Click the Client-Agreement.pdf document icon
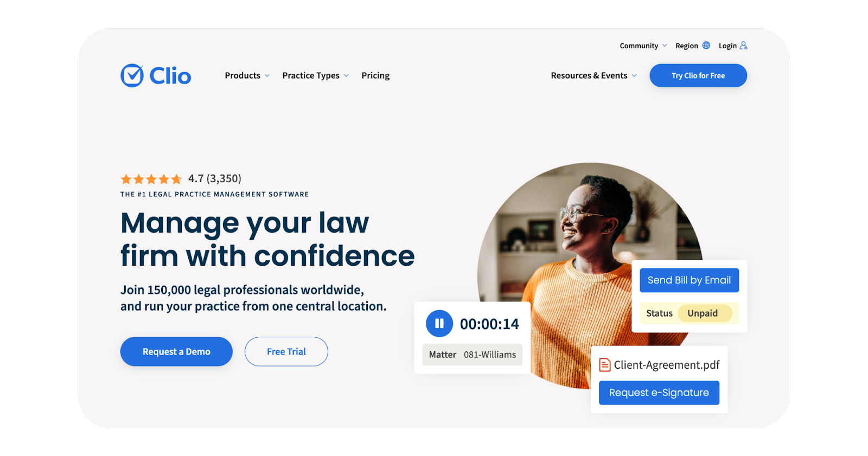 605,365
